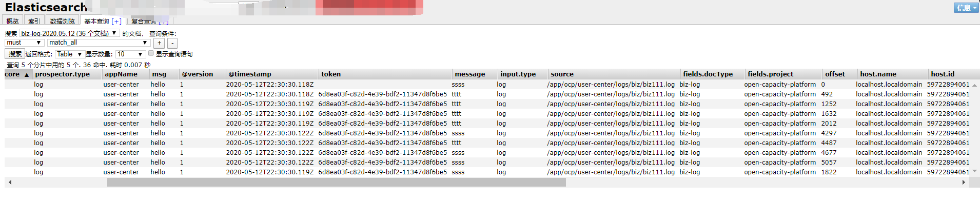
Task: Click the horizontal scrollbar thumb
Action: click(x=336, y=183)
